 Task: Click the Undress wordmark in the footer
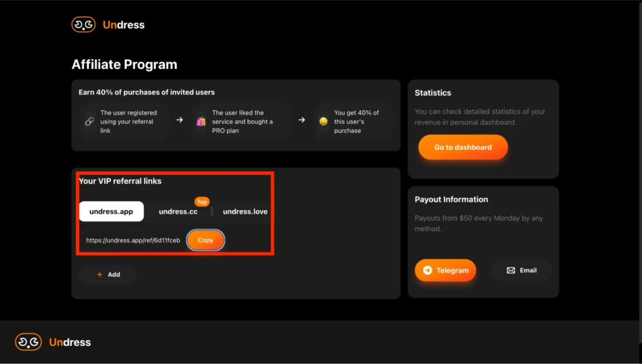coord(70,342)
